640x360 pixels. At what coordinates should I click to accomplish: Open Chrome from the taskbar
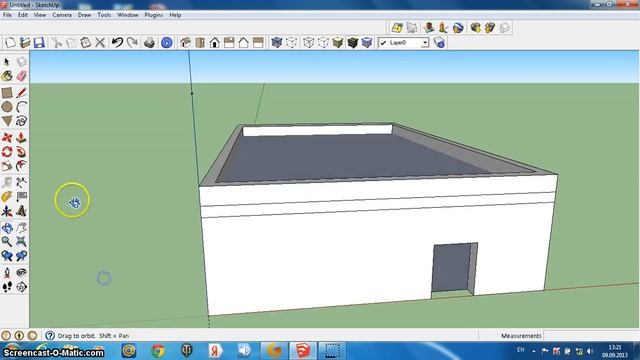pyautogui.click(x=158, y=351)
